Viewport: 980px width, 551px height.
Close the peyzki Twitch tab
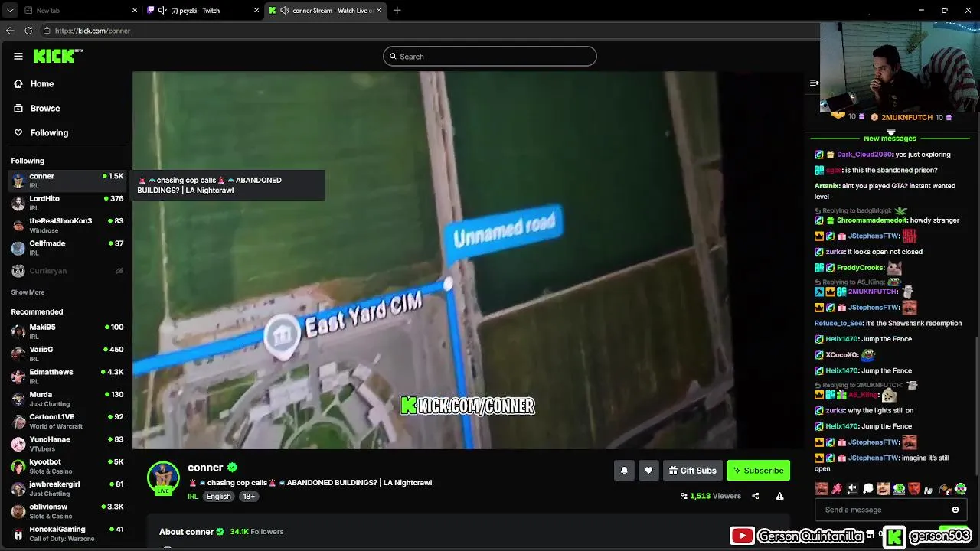[x=256, y=11]
